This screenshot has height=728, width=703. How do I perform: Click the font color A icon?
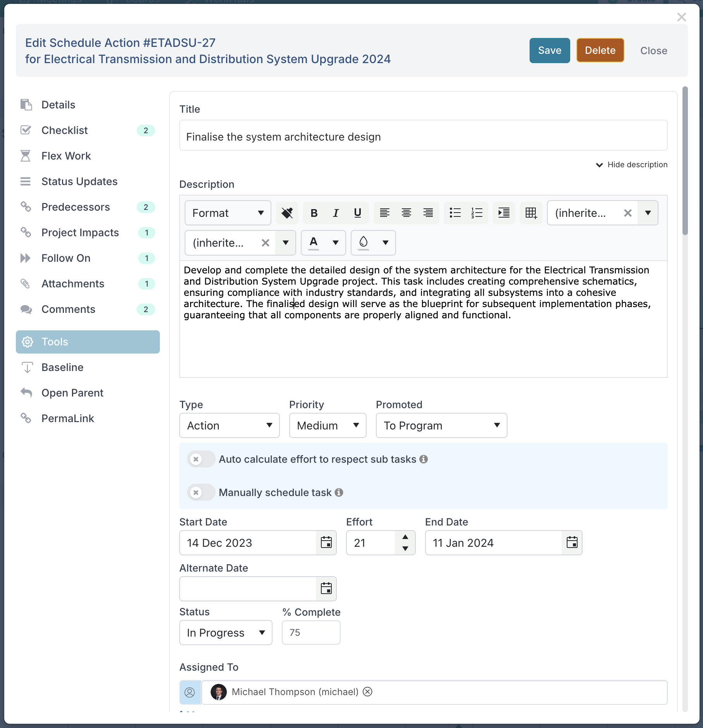(x=314, y=243)
